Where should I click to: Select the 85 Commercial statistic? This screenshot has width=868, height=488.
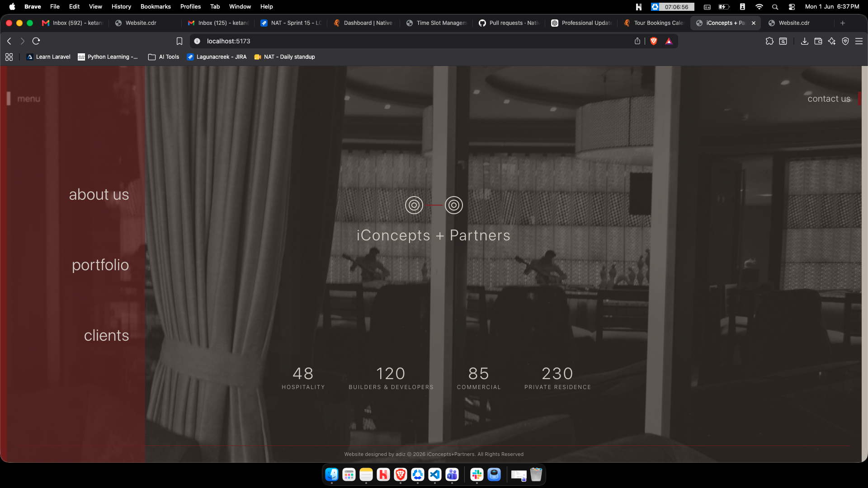click(479, 378)
